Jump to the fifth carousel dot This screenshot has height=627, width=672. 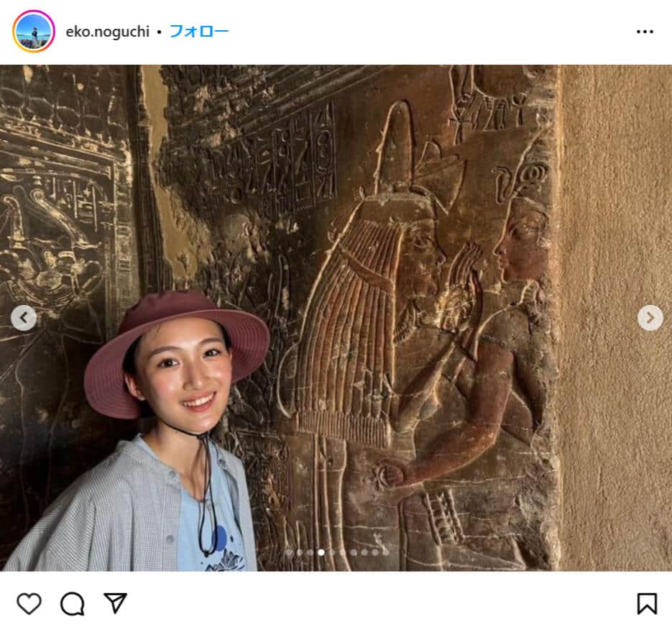(331, 552)
